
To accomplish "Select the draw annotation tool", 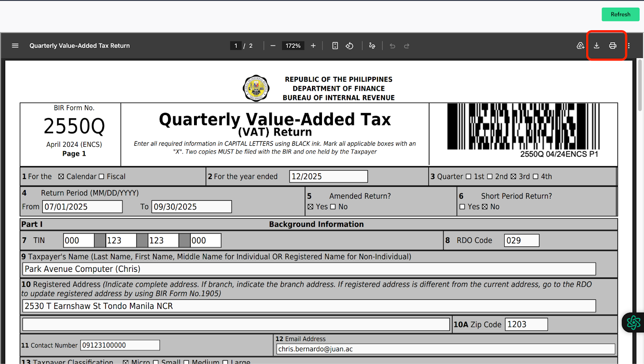I will click(x=372, y=46).
